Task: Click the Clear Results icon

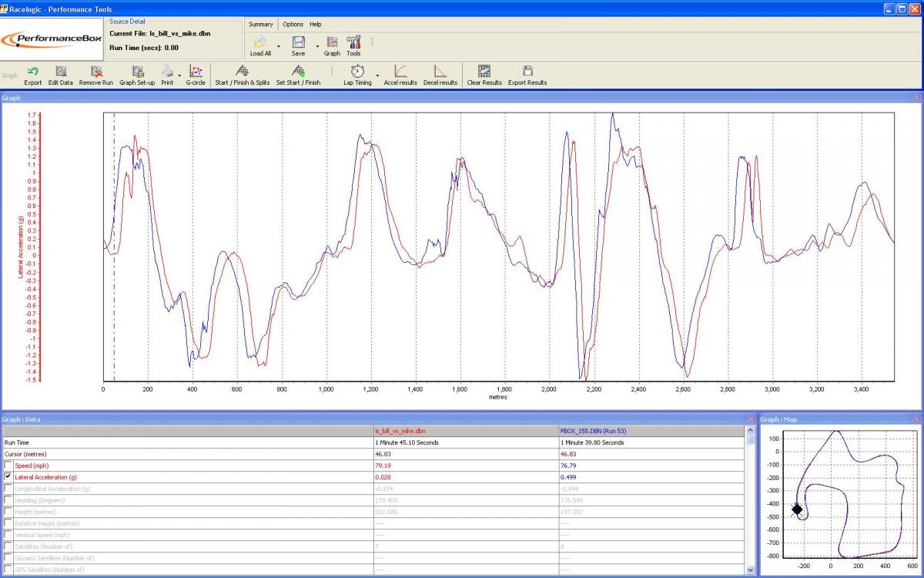Action: click(x=484, y=72)
